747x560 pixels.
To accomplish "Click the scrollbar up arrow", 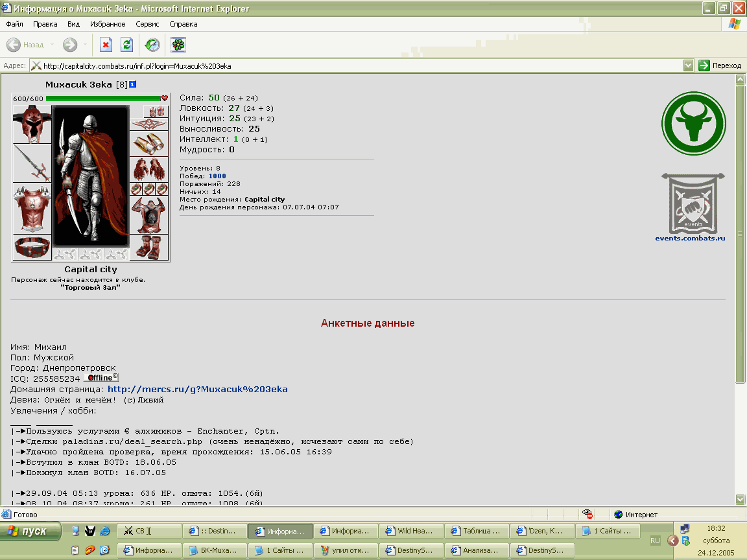I will click(741, 80).
